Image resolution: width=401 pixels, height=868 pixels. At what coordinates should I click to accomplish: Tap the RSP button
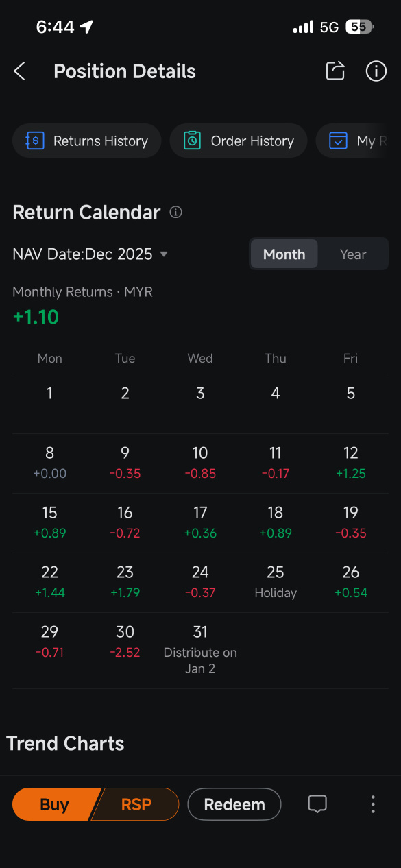[x=136, y=804]
